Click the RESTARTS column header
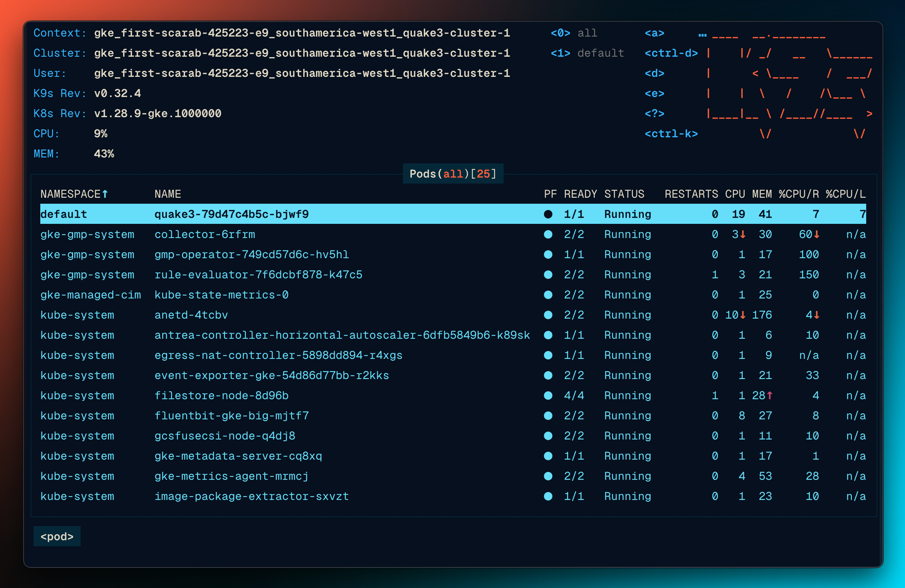This screenshot has height=588, width=905. click(691, 194)
